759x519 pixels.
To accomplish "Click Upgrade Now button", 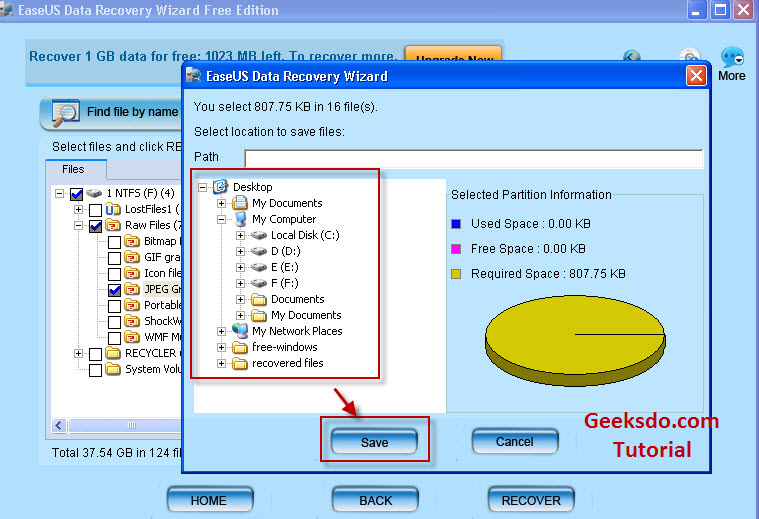I will coord(454,54).
